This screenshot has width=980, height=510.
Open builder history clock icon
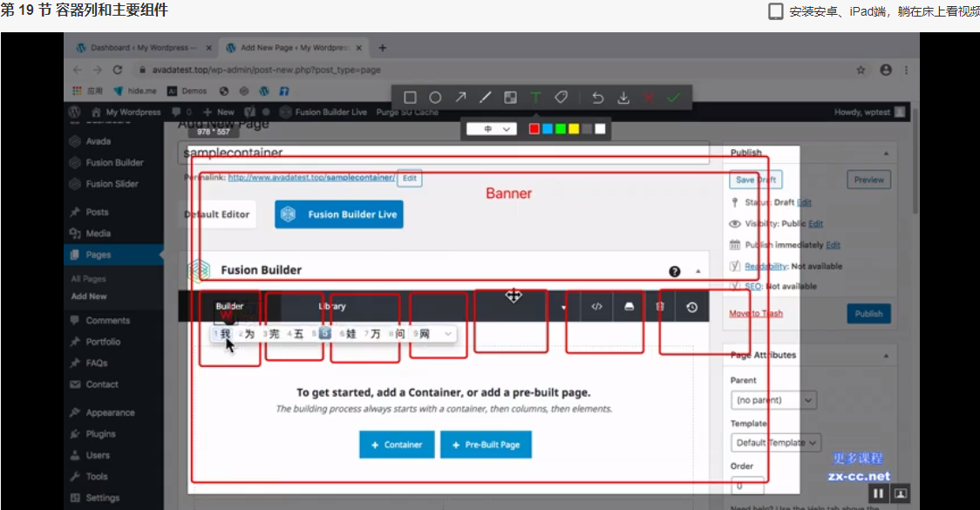[692, 307]
